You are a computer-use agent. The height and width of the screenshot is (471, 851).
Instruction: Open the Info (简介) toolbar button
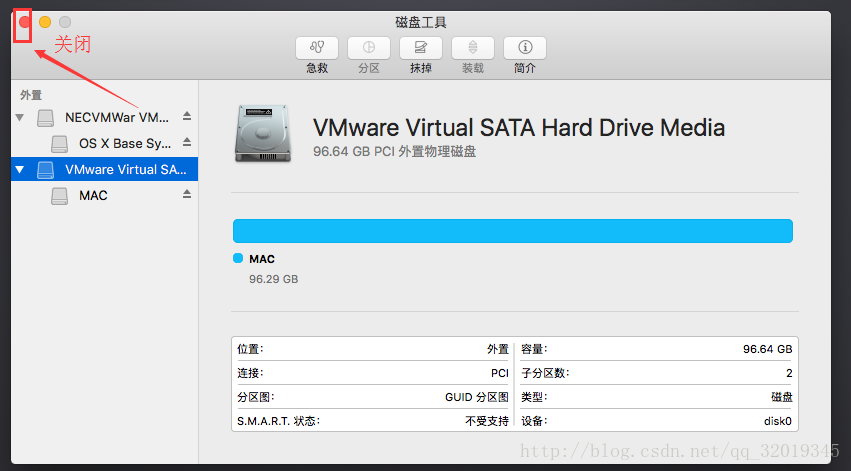pos(525,48)
